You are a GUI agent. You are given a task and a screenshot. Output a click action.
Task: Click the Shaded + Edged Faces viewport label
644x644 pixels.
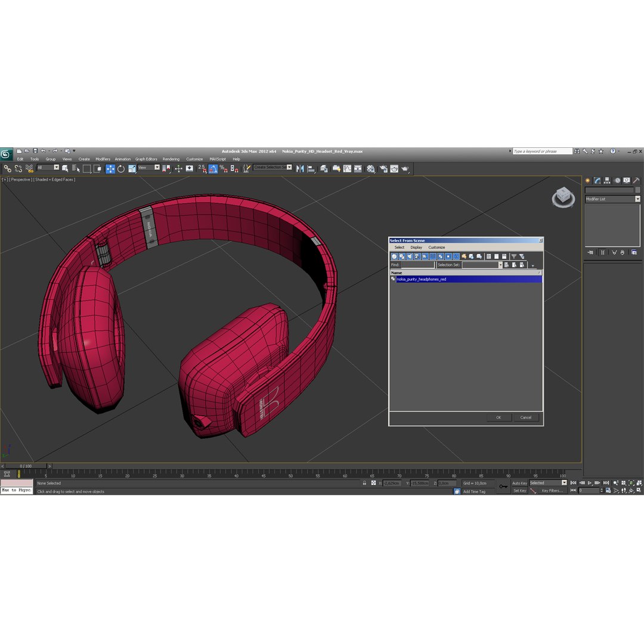[54, 179]
